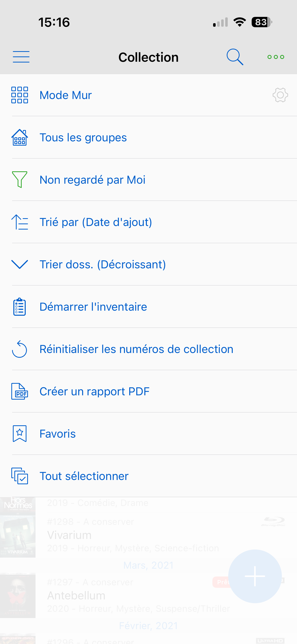Select all via Tout sélectionner
The width and height of the screenshot is (297, 644).
[x=84, y=476]
